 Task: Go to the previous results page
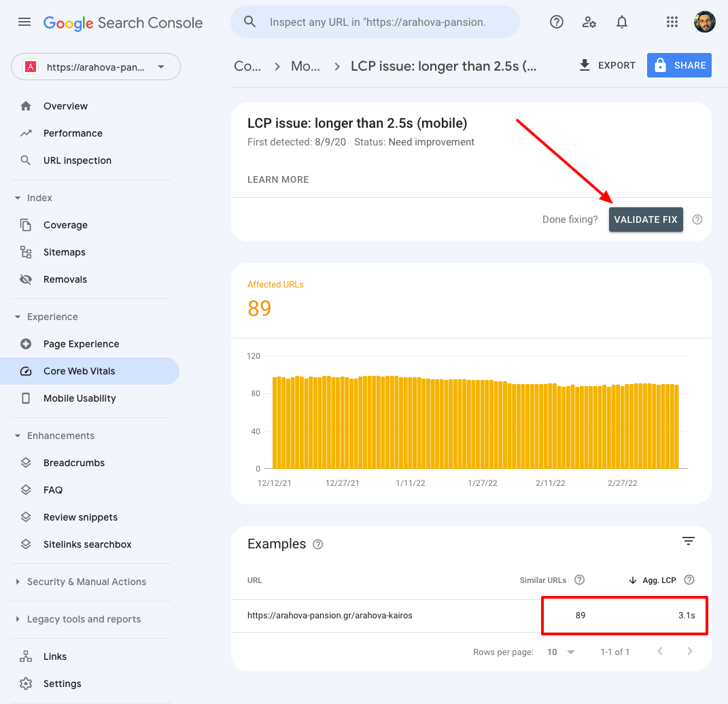(660, 651)
